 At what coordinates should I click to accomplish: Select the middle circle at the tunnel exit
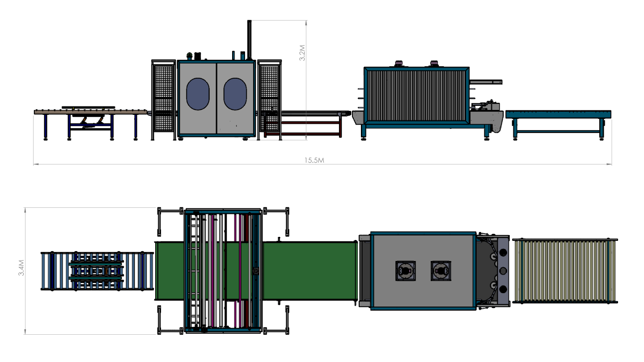502,271
